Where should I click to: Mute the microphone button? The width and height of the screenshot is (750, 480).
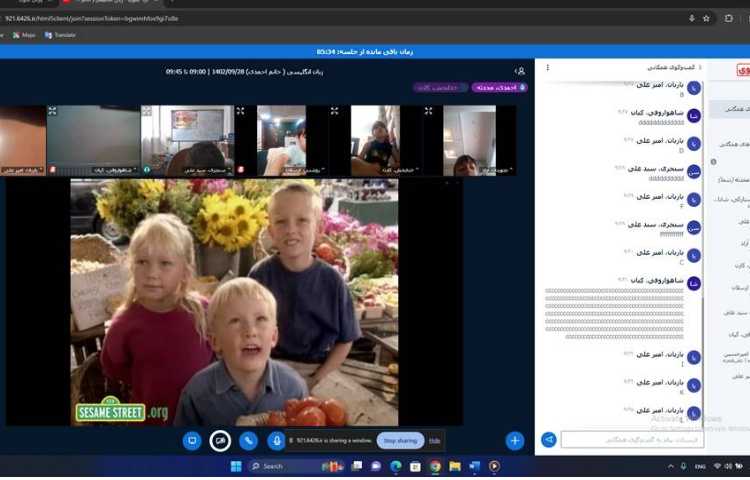point(276,440)
